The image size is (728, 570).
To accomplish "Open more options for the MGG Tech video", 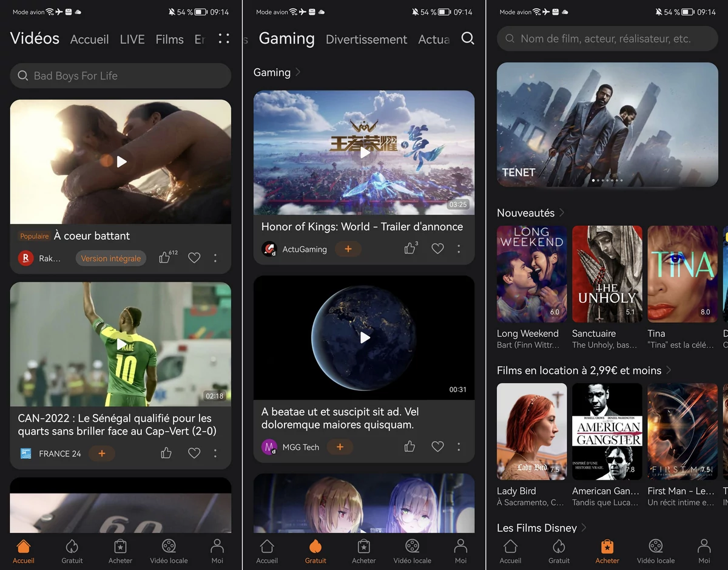I will click(x=459, y=447).
